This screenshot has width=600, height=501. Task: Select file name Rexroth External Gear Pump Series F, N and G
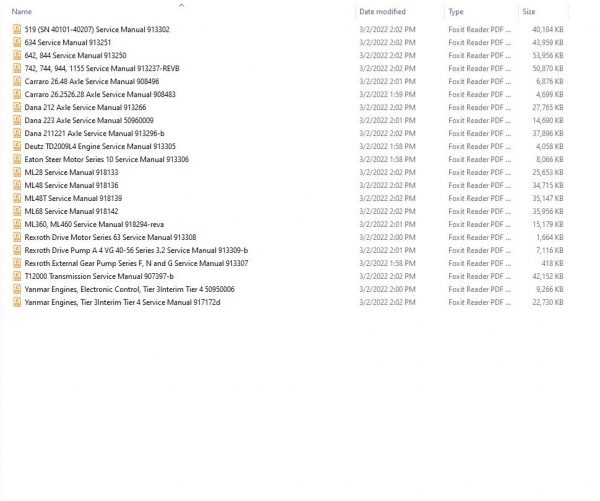coord(136,264)
